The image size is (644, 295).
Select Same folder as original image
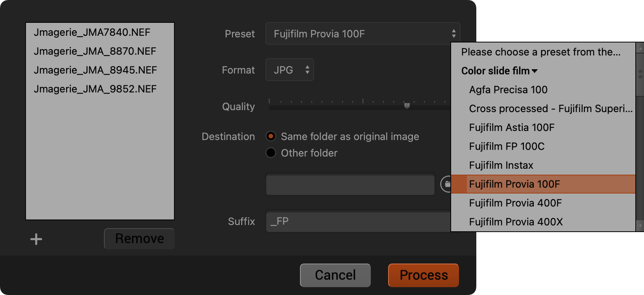271,136
